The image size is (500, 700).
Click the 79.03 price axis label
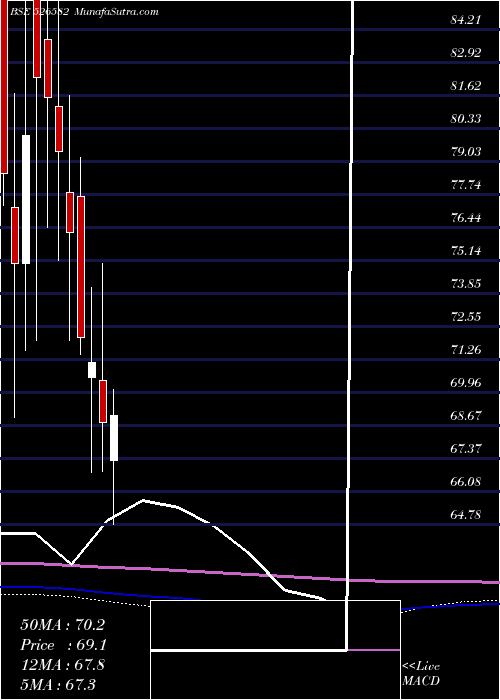[x=466, y=152]
